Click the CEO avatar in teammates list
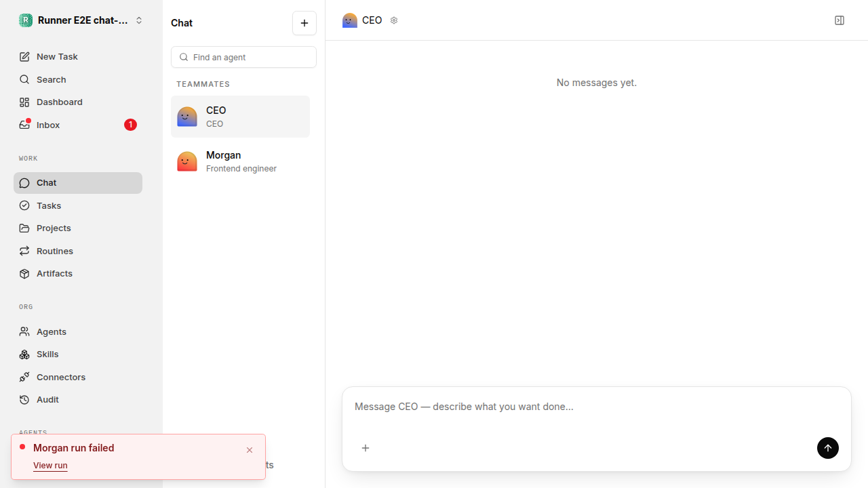Screen dimensions: 868x488 click(187, 117)
